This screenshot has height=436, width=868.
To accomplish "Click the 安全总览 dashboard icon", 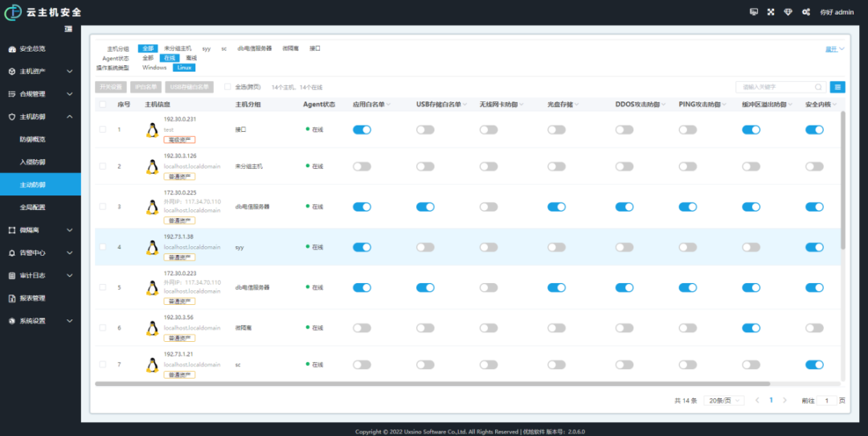I will click(12, 49).
